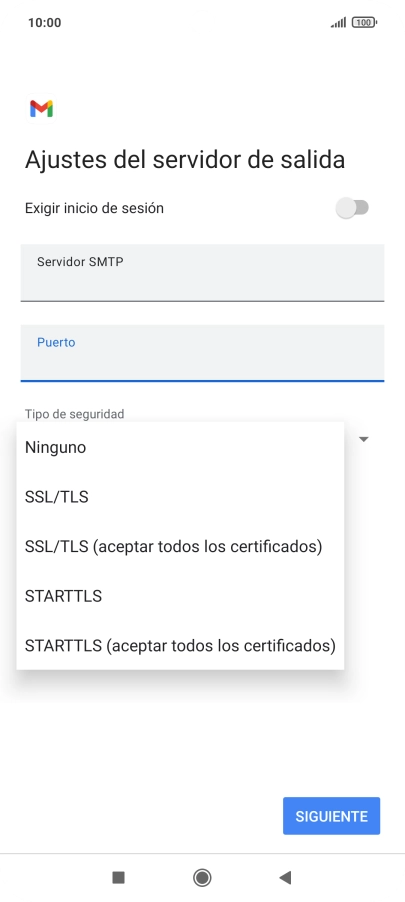Select the plain STARTTLS option
Image resolution: width=405 pixels, height=902 pixels.
[x=180, y=596]
